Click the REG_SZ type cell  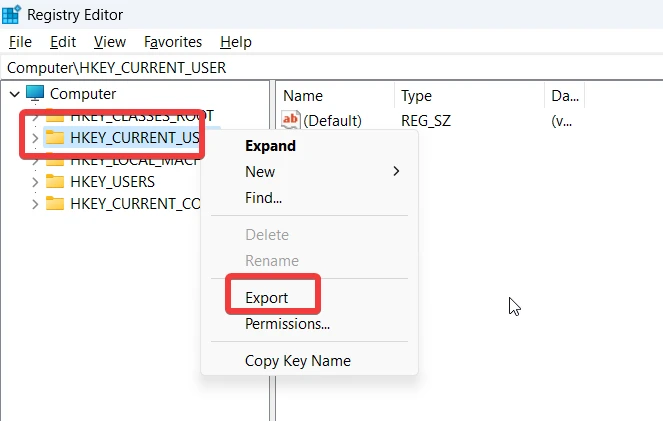[426, 121]
